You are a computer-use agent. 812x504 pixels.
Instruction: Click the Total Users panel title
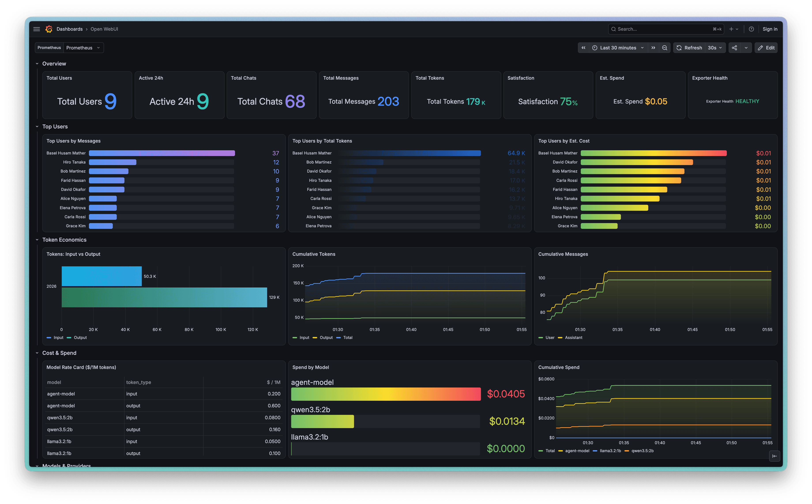(x=59, y=78)
